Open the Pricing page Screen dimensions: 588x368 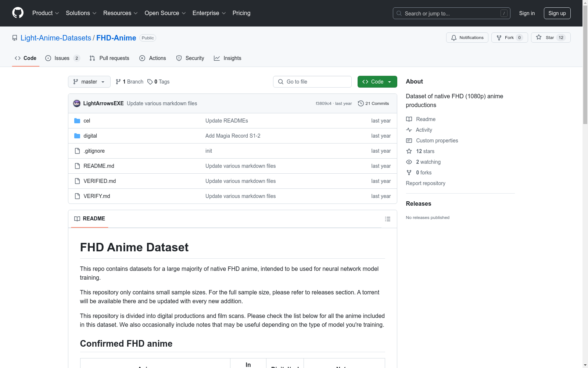click(241, 13)
